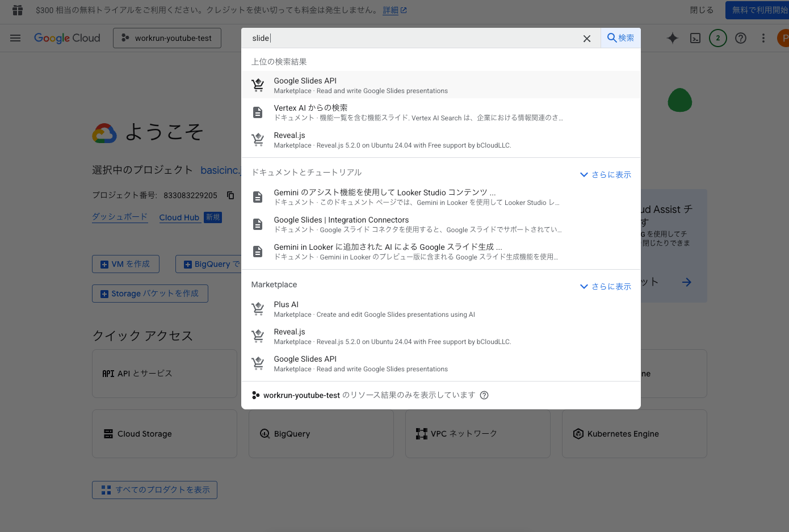Dismiss banner with 閉じる button
This screenshot has width=789, height=532.
[x=702, y=10]
